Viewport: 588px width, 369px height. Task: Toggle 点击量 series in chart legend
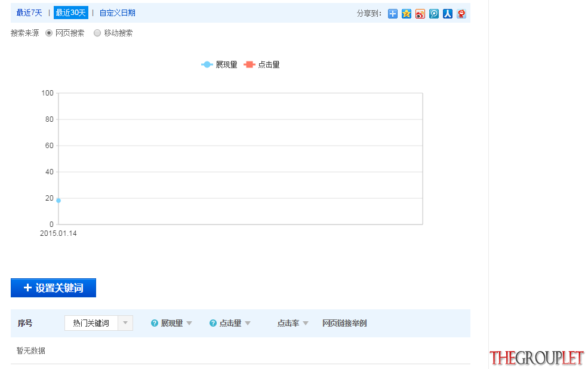261,65
